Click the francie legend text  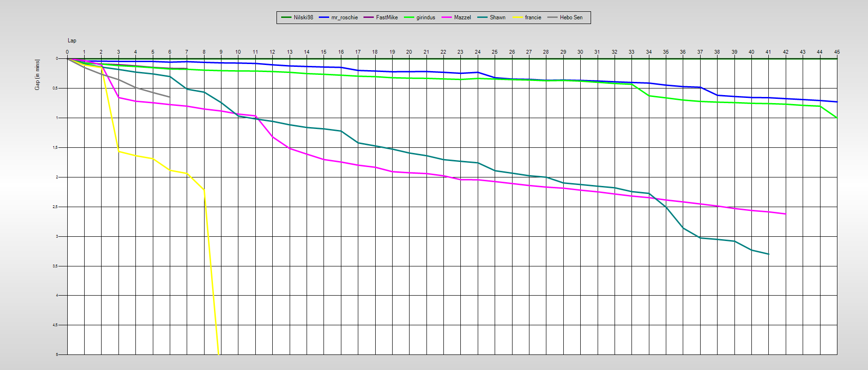(533, 17)
